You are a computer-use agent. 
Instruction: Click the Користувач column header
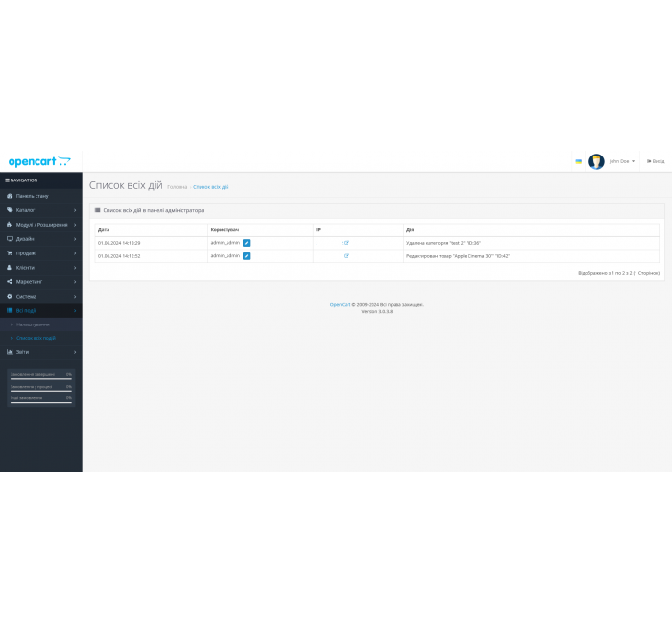click(x=225, y=230)
